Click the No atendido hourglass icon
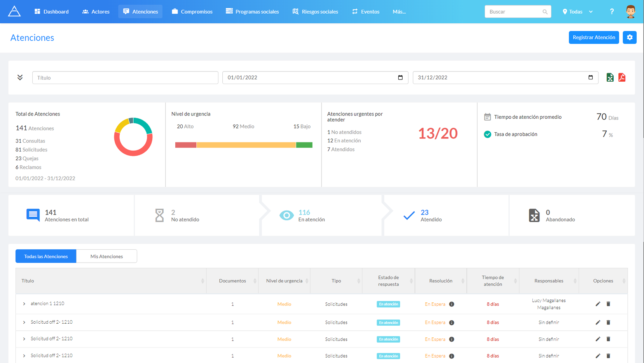 pos(159,215)
